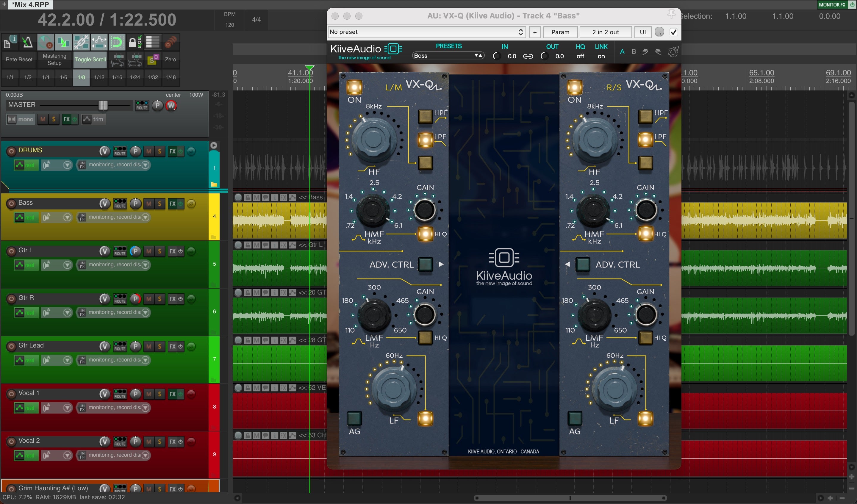Toggle the L/M channel ON switch

tap(354, 87)
